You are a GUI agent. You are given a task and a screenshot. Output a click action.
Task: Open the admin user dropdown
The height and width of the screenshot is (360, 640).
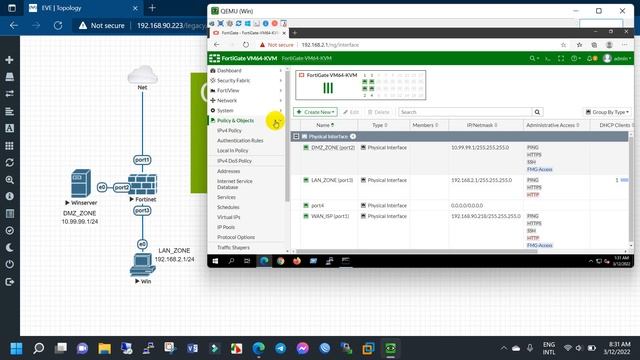[x=617, y=59]
